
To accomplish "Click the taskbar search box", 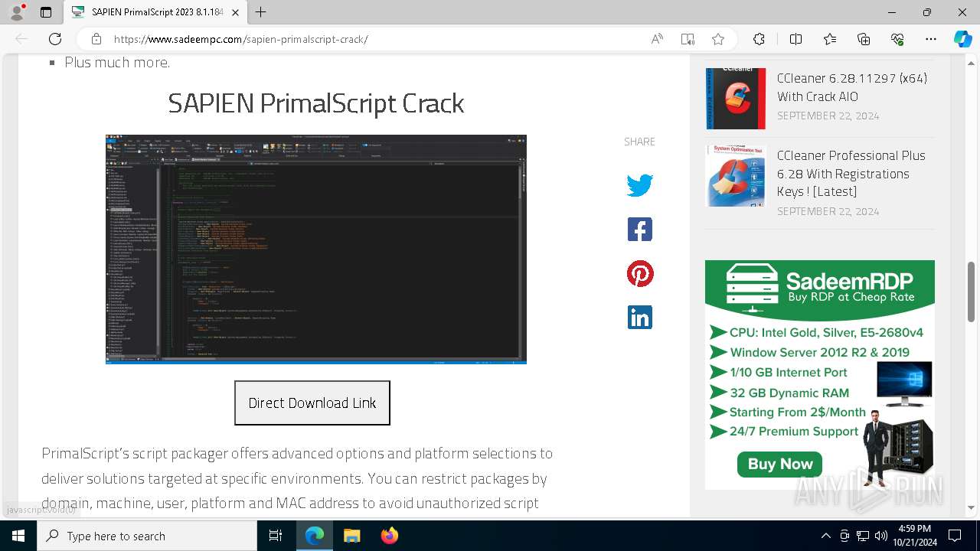I will (147, 536).
